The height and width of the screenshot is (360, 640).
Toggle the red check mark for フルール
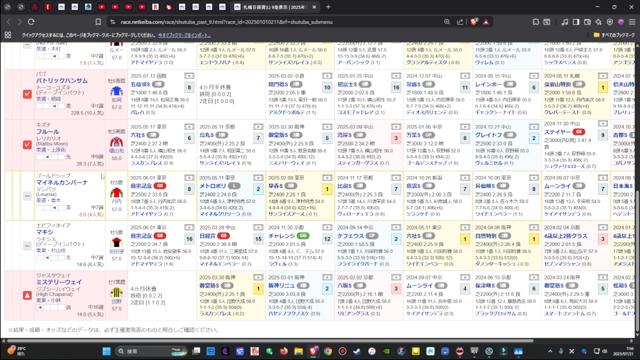pyautogui.click(x=27, y=144)
